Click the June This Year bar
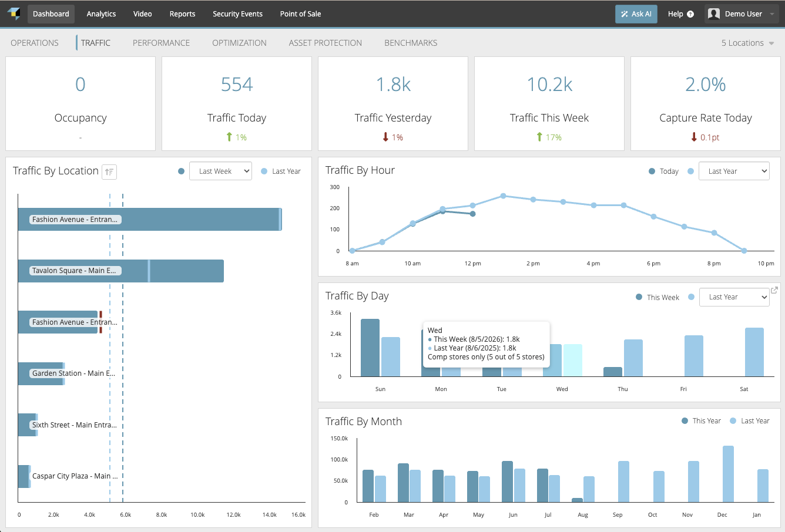This screenshot has width=785, height=532. point(508,482)
